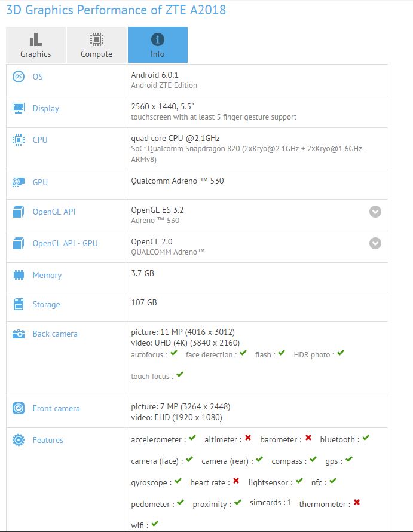Image resolution: width=413 pixels, height=532 pixels.
Task: Click the flash green checkmark
Action: click(282, 353)
